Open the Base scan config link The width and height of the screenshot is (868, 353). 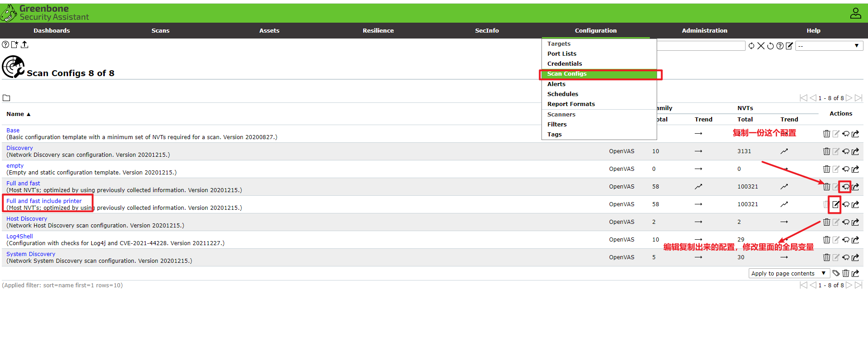(x=13, y=131)
